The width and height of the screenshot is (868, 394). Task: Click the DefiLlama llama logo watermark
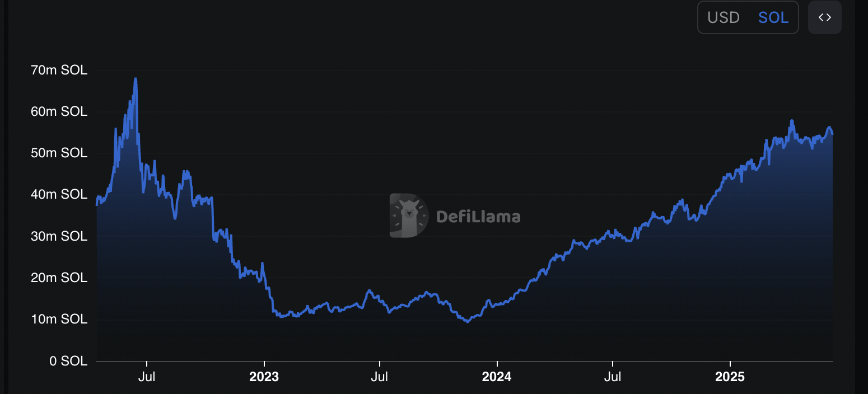pos(409,216)
